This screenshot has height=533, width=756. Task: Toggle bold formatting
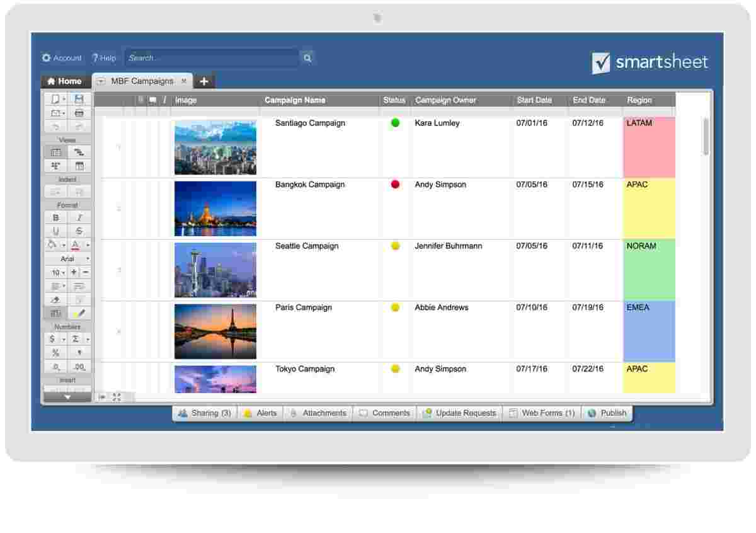(55, 217)
